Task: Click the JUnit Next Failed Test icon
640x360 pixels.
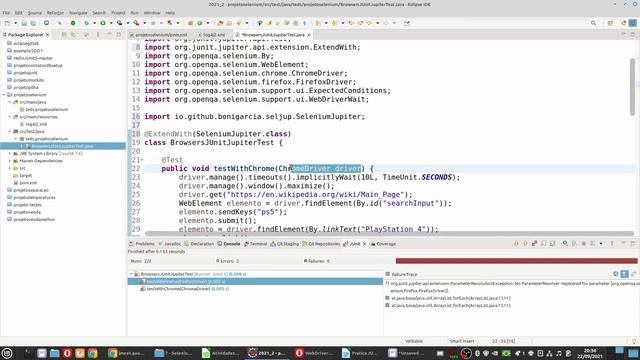Action: pyautogui.click(x=516, y=244)
